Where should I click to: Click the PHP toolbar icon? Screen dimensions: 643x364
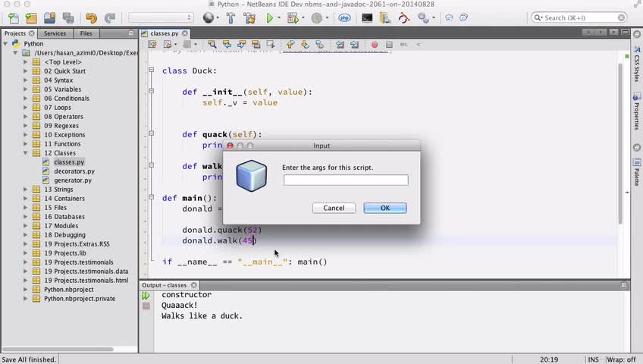[344, 17]
